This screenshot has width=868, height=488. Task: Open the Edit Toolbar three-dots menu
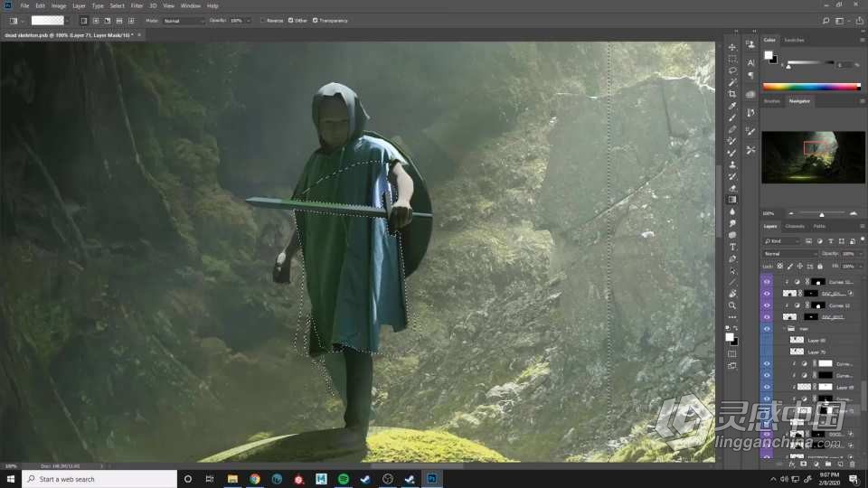click(x=732, y=317)
